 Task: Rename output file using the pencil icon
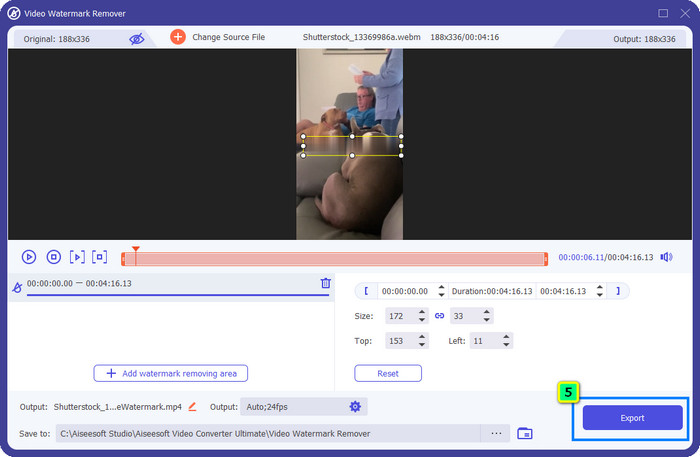pos(192,406)
